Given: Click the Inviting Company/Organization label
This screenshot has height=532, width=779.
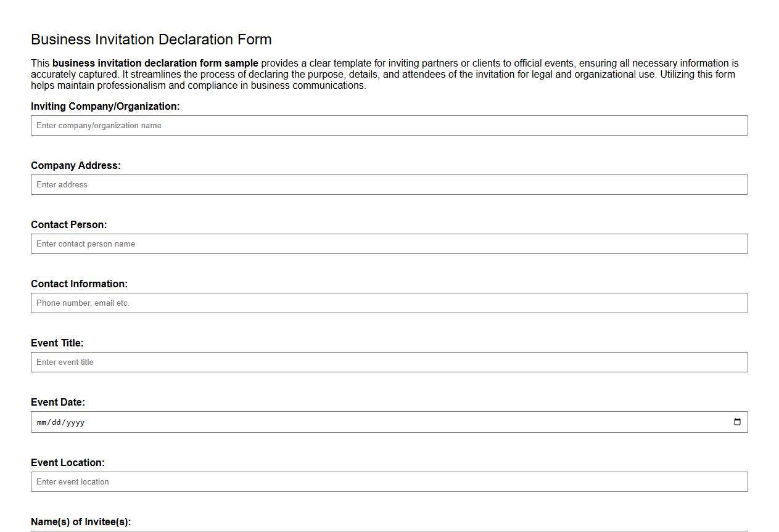Looking at the screenshot, I should 105,106.
